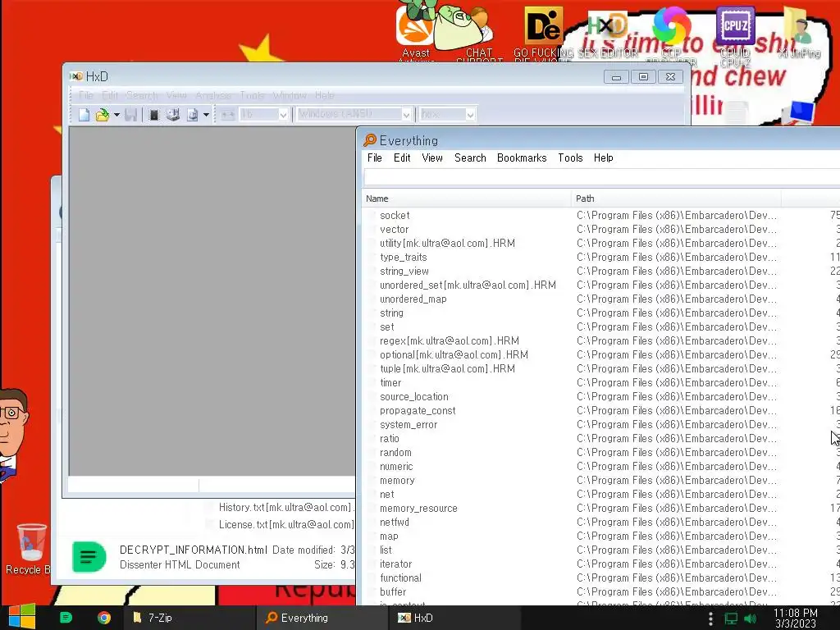Screen dimensions: 840x630
Task: Open Everything's Tools menu
Action: [570, 158]
